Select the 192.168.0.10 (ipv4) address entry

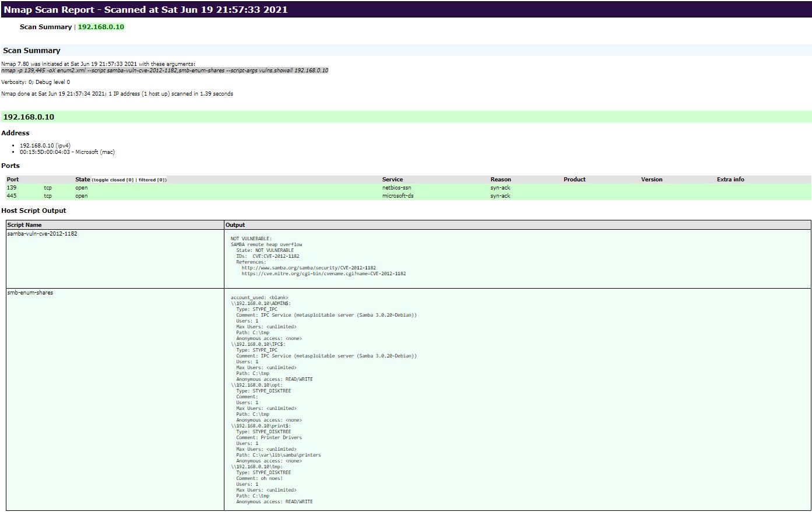(45, 146)
